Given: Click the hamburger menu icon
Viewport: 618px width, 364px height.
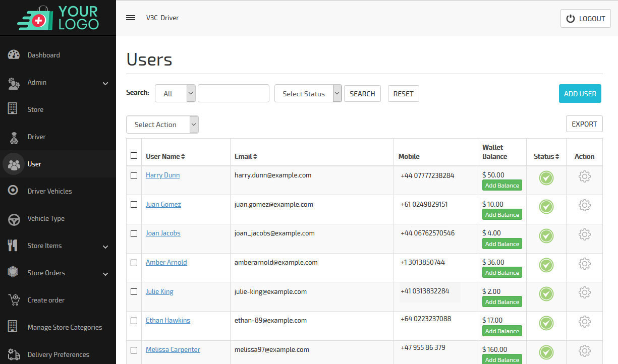Looking at the screenshot, I should 131,18.
